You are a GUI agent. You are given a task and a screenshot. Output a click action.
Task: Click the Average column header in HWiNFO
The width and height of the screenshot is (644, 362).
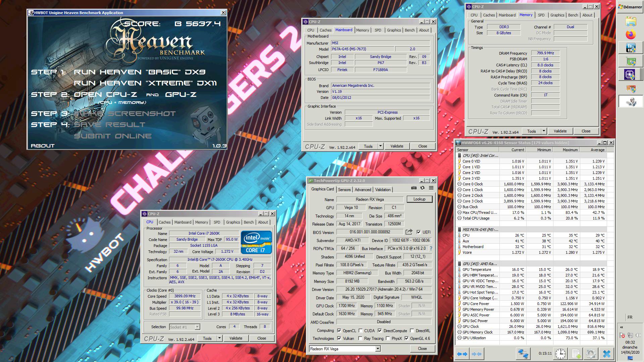593,150
